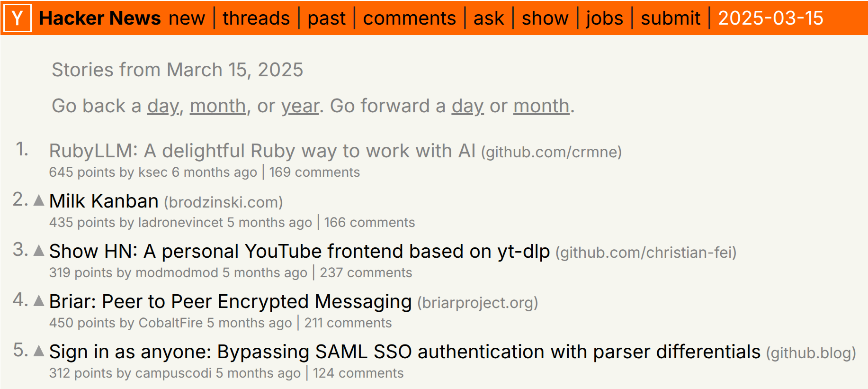
Task: Go forward a day link
Action: [467, 106]
